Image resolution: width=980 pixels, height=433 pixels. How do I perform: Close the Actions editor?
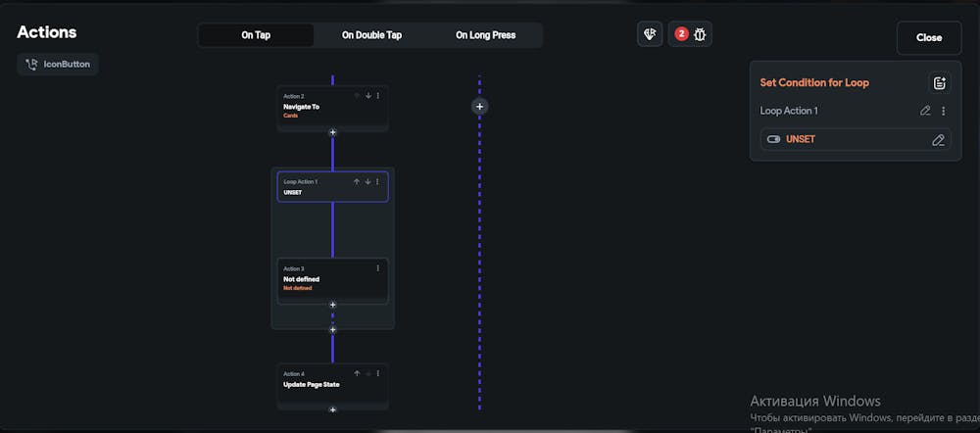pos(928,37)
